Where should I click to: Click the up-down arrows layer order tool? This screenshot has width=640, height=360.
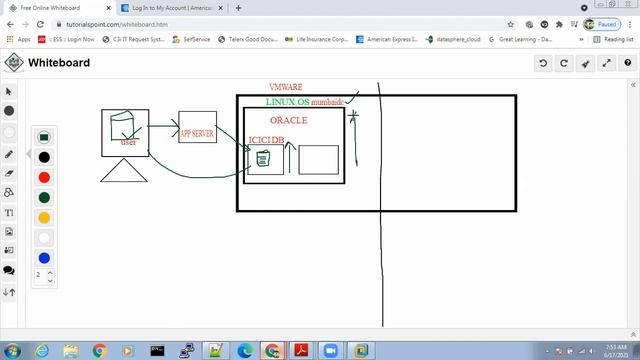9,292
